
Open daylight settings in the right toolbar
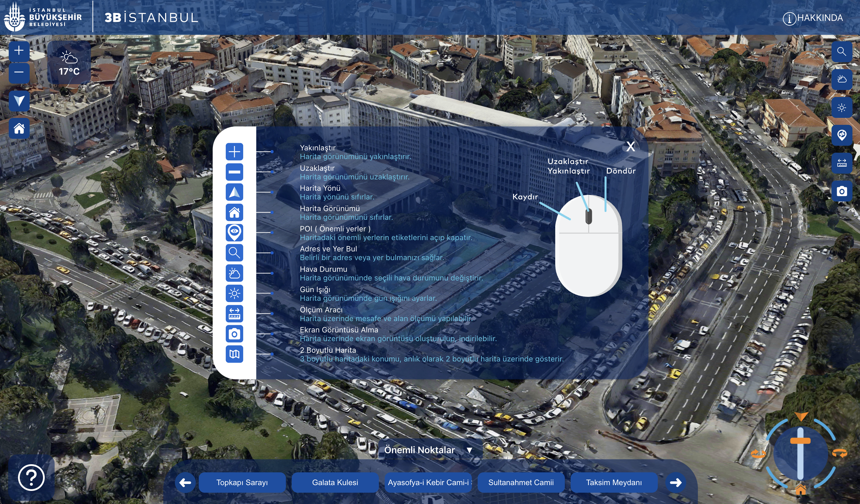(x=842, y=107)
